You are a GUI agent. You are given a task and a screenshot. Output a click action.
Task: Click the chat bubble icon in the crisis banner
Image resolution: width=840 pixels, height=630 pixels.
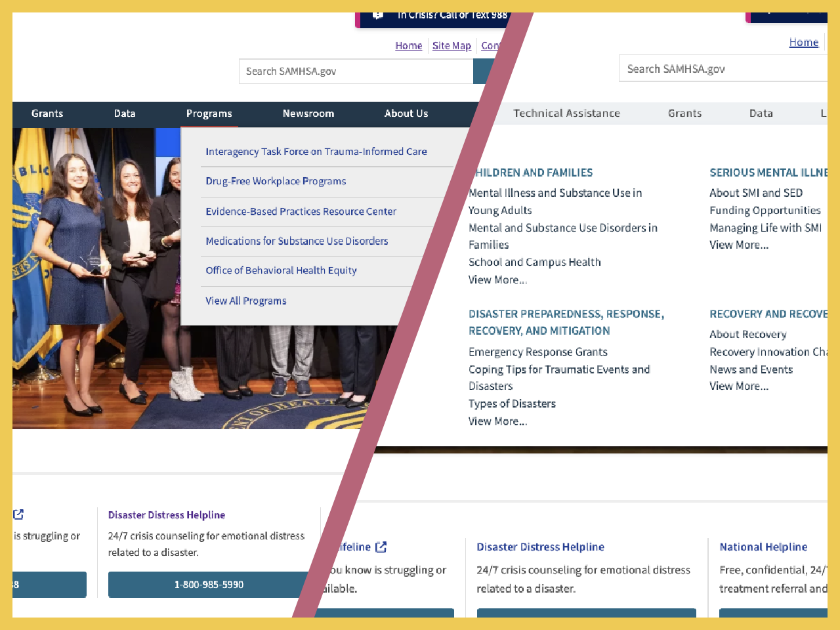[378, 15]
